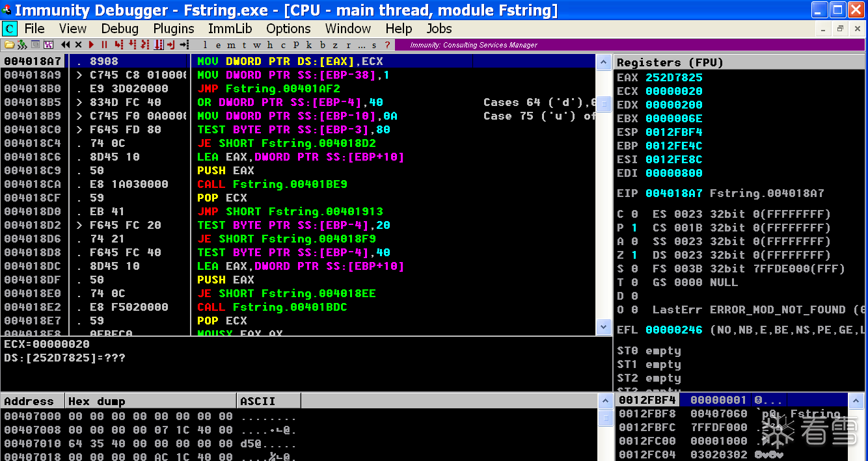Show Call stack via 'k' button
Screen dimensions: 868x461
(x=309, y=45)
